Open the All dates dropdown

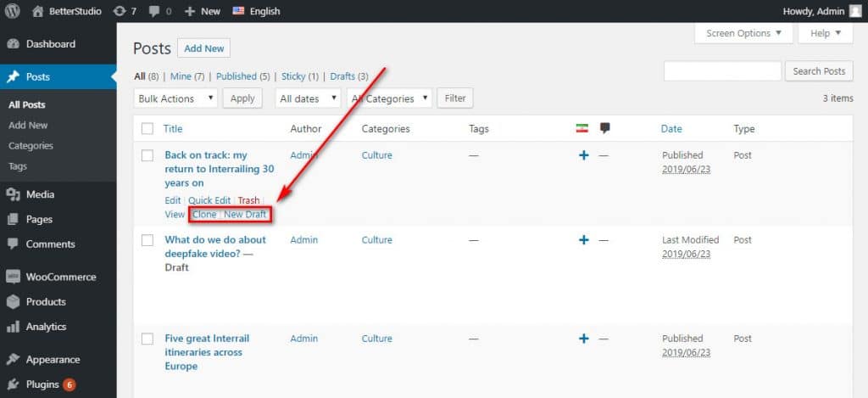pos(308,98)
